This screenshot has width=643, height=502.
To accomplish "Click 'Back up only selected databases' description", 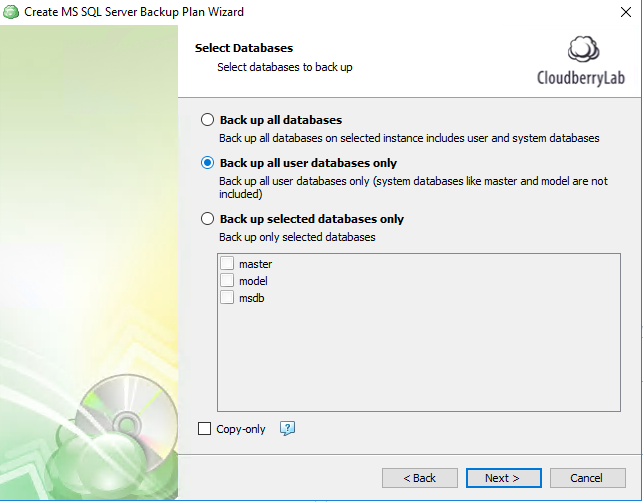I will pos(297,237).
